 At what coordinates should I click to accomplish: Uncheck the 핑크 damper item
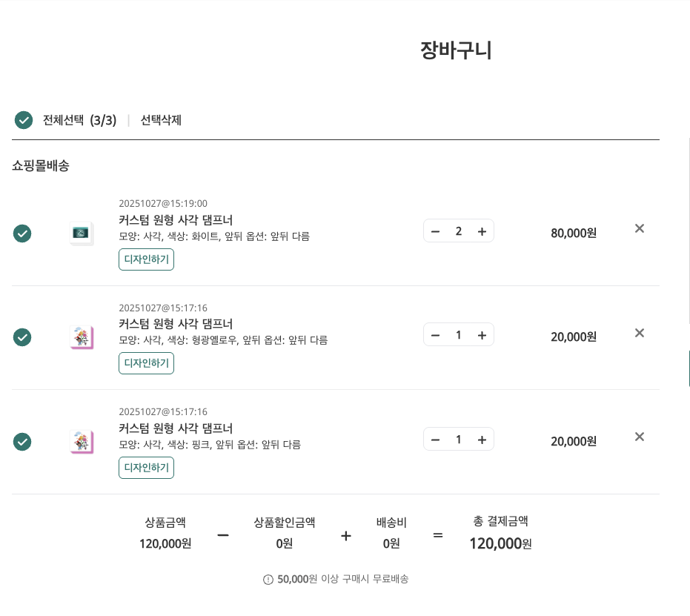[22, 442]
